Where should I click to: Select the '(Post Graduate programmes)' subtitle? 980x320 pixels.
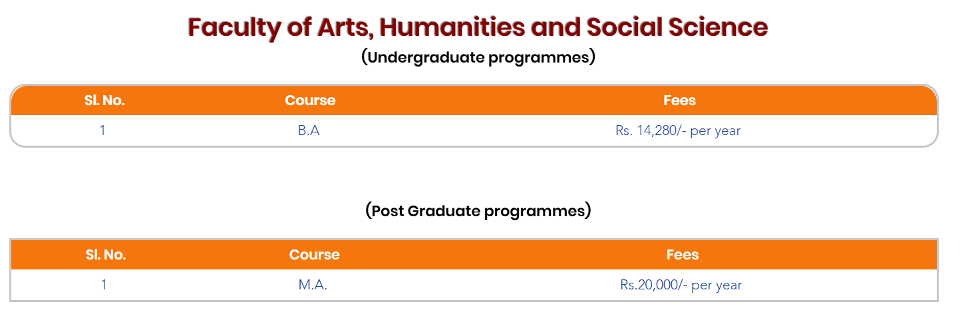[x=478, y=211]
